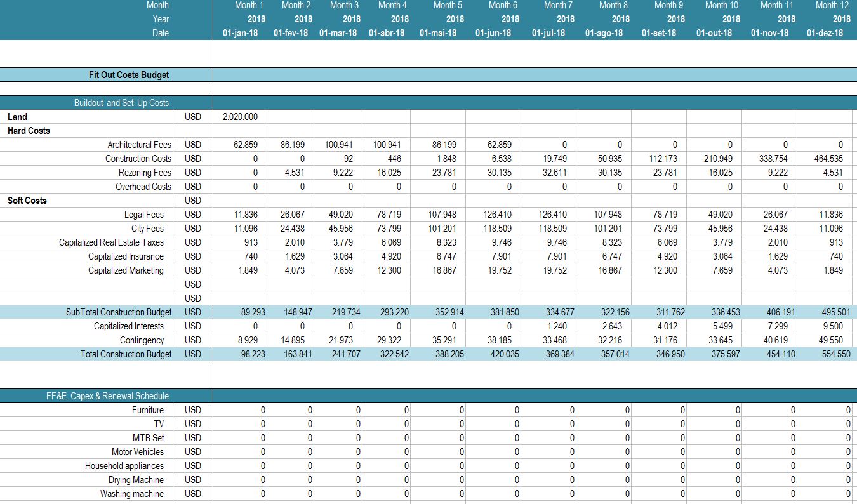Screen dimensions: 857x504
Task: Select the SubTotal Construction Budget label
Action: click(x=119, y=312)
